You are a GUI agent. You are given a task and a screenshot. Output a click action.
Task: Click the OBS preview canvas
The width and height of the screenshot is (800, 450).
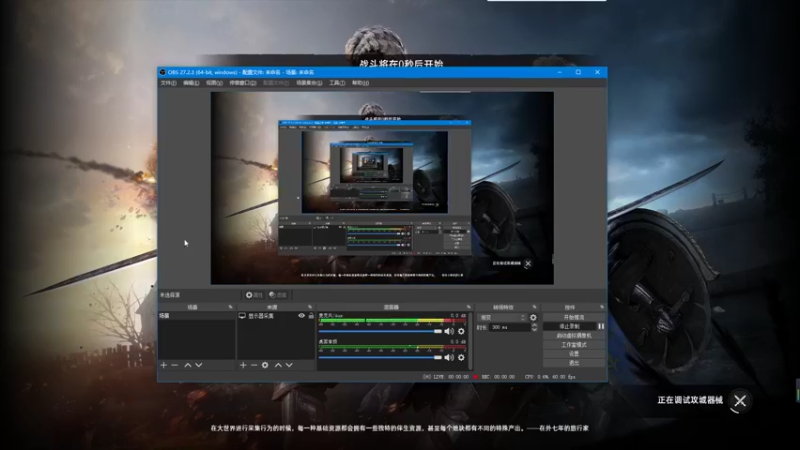(x=382, y=188)
